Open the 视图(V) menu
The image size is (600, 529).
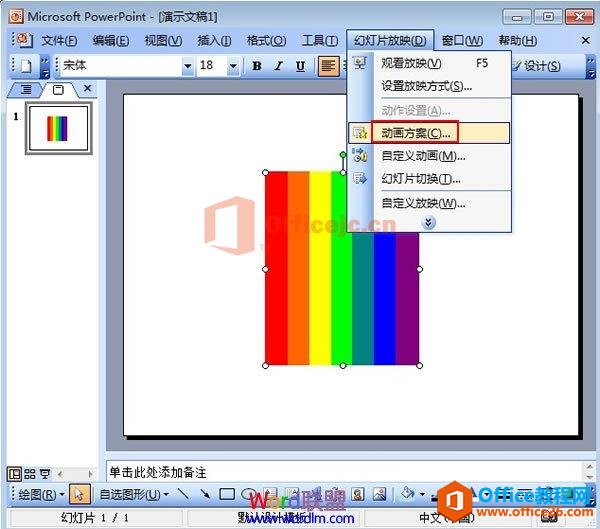[163, 40]
